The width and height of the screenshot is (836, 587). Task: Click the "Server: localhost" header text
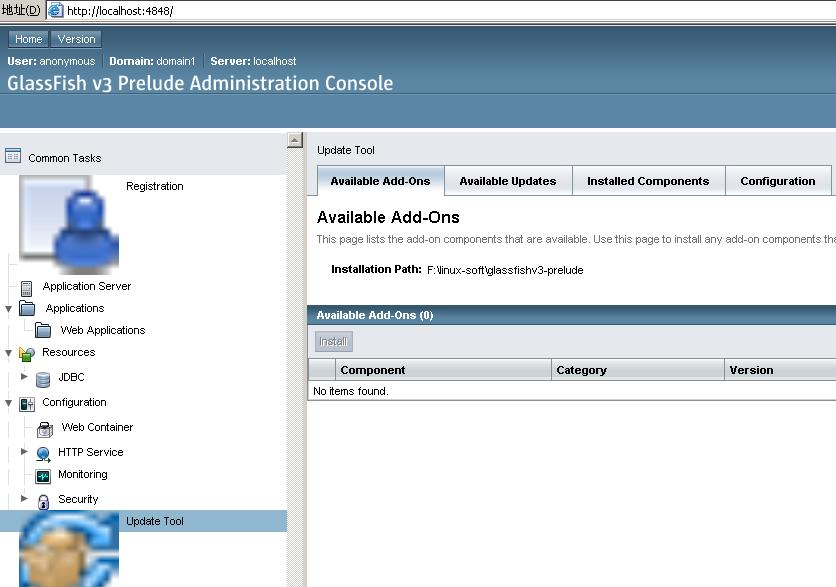tap(253, 61)
